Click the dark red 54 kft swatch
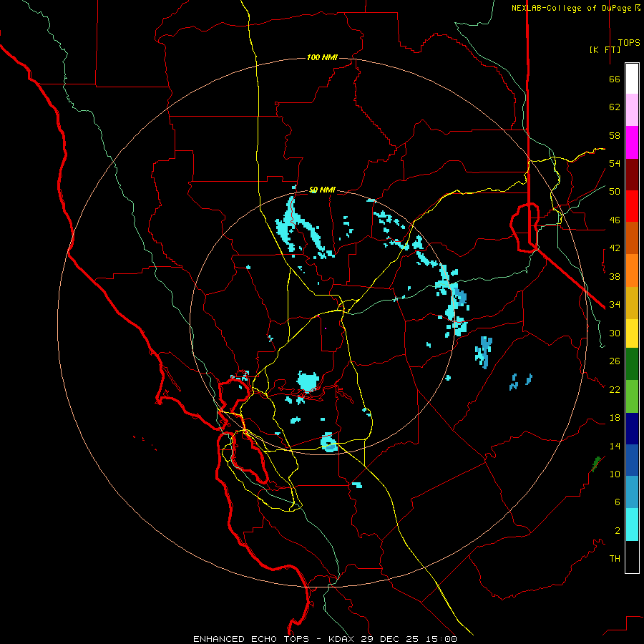644x644 pixels. click(632, 175)
